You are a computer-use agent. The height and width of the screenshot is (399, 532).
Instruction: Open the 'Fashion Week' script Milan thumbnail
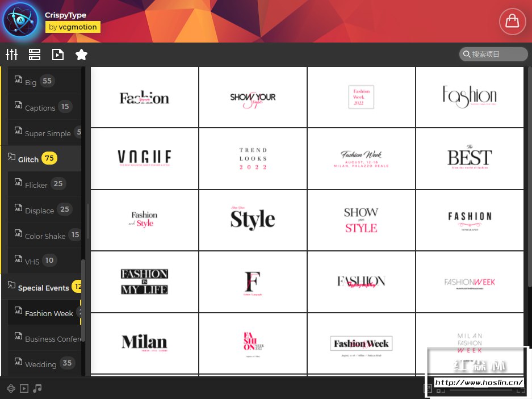(x=361, y=158)
